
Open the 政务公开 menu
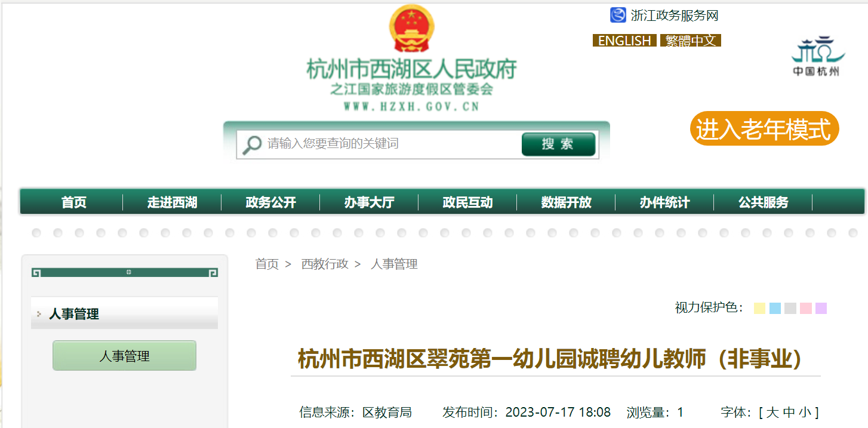(270, 202)
